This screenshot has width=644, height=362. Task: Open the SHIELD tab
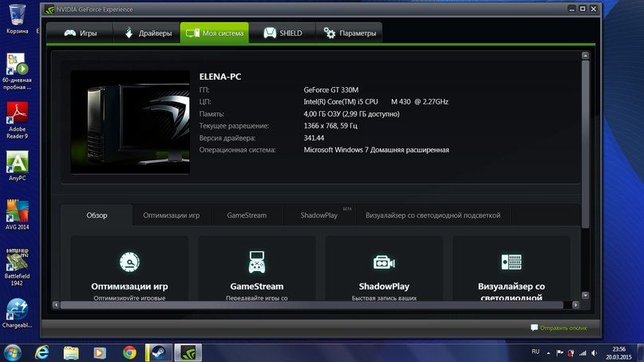click(282, 33)
